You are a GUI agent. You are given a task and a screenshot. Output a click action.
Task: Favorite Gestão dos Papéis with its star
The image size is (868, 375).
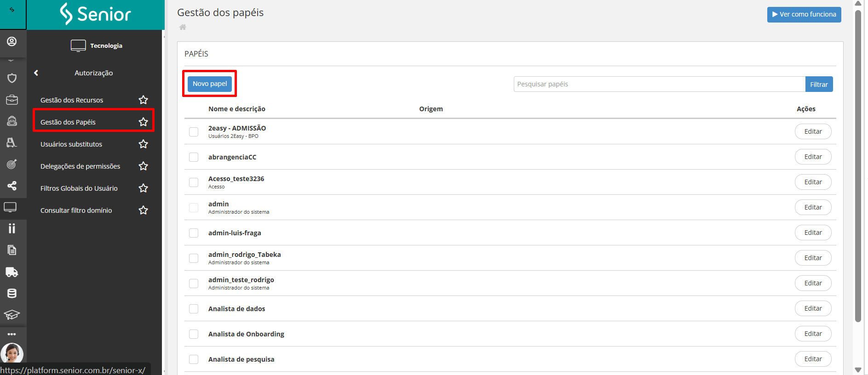tap(144, 122)
